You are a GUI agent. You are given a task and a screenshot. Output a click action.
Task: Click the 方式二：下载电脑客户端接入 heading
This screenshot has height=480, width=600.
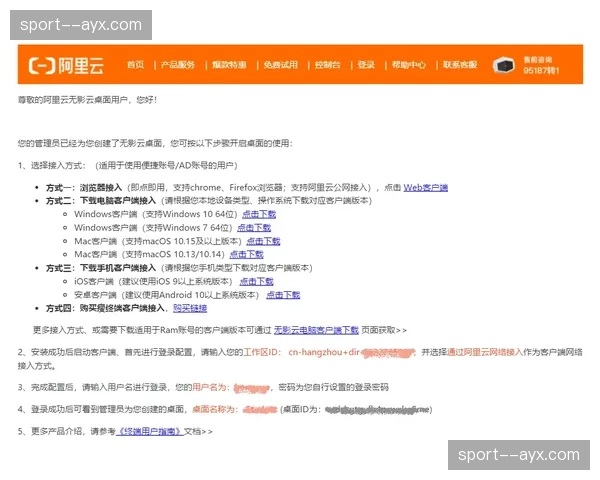click(101, 201)
